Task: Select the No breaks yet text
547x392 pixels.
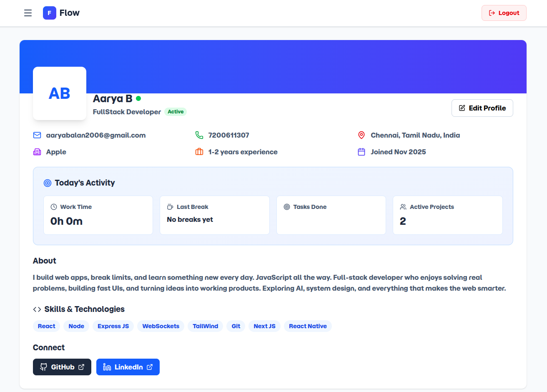Action: [x=190, y=219]
